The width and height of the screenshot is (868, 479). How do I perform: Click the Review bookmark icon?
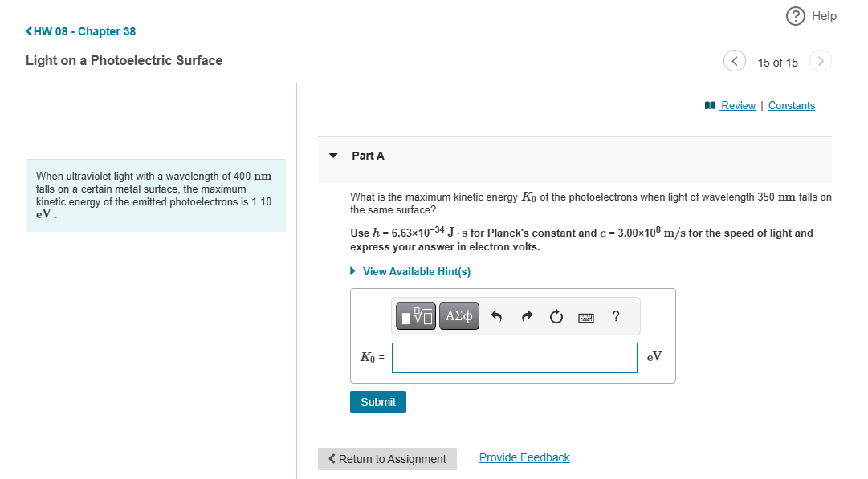click(x=710, y=104)
